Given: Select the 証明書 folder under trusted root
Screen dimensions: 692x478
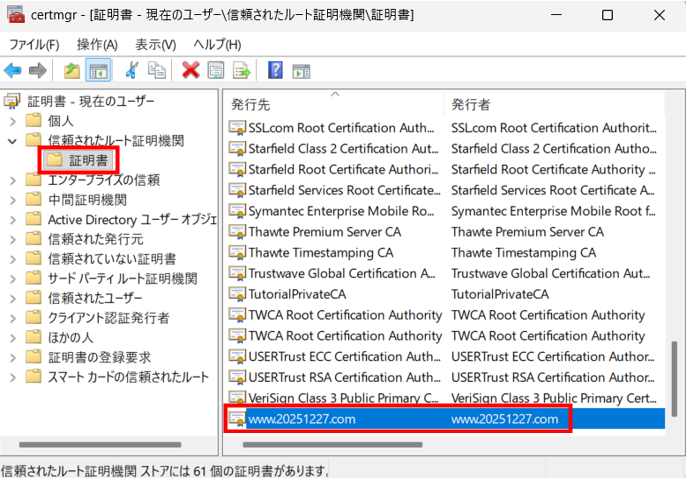Looking at the screenshot, I should click(x=88, y=160).
